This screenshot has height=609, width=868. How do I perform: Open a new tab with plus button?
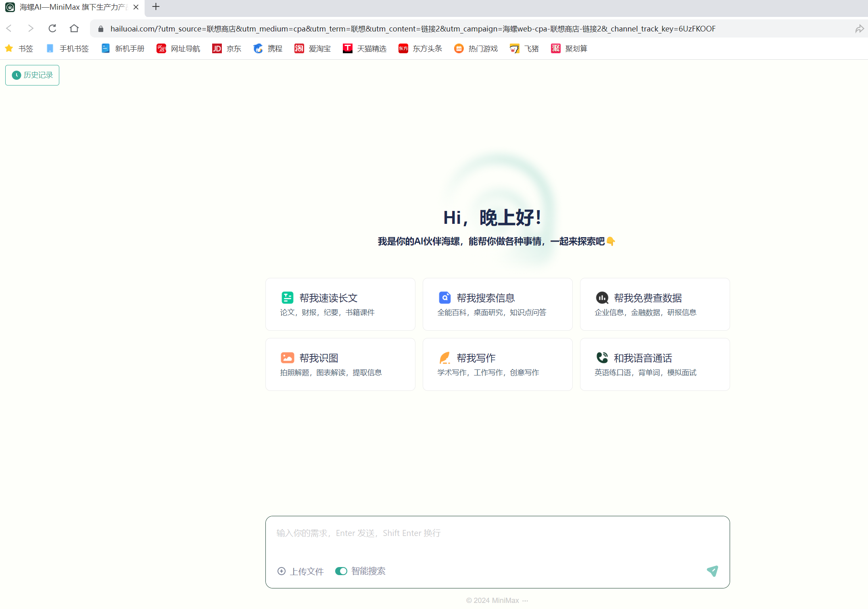click(156, 7)
